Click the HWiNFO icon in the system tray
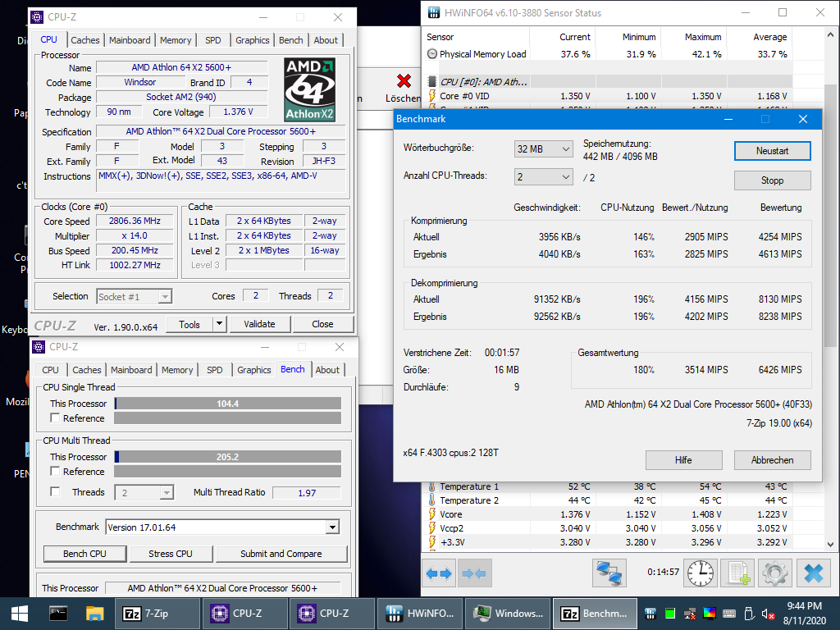Image resolution: width=840 pixels, height=630 pixels. [651, 614]
